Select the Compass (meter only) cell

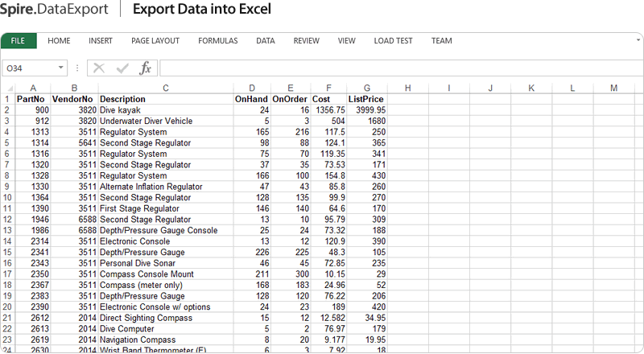pos(166,285)
